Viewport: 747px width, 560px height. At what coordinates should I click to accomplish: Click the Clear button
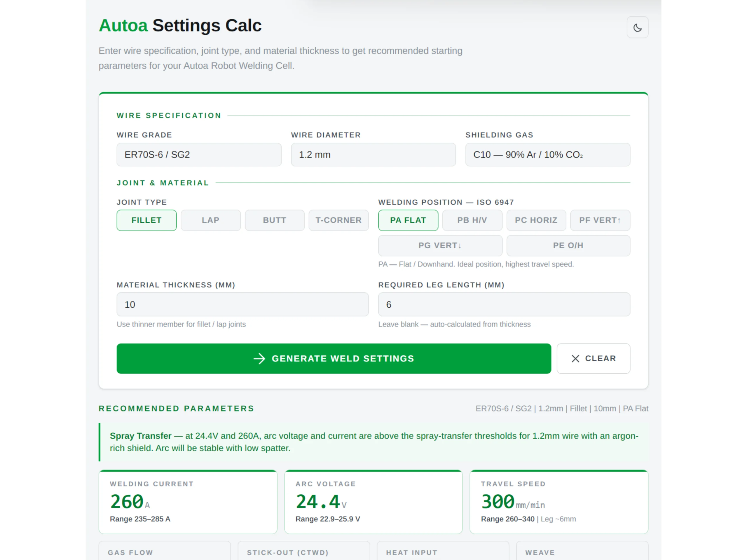point(593,358)
